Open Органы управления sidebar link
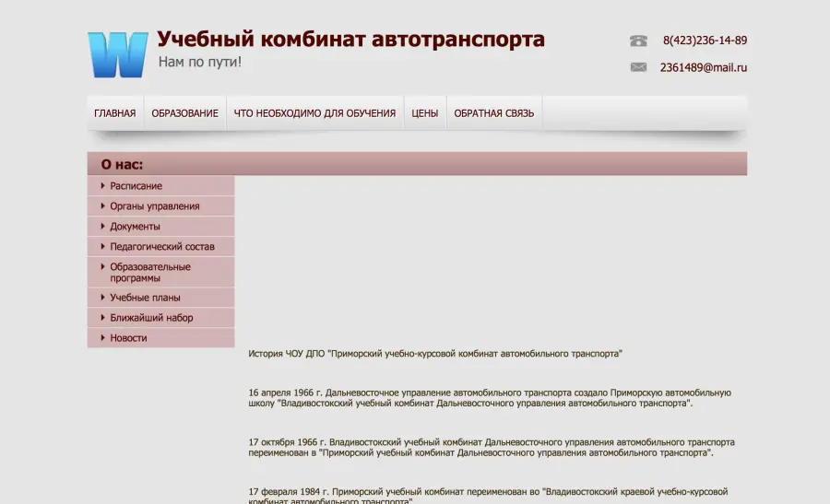830x504 pixels. click(154, 206)
